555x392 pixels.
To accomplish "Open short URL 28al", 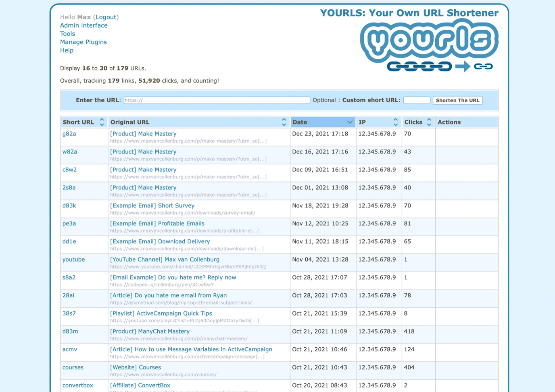I will [x=68, y=295].
